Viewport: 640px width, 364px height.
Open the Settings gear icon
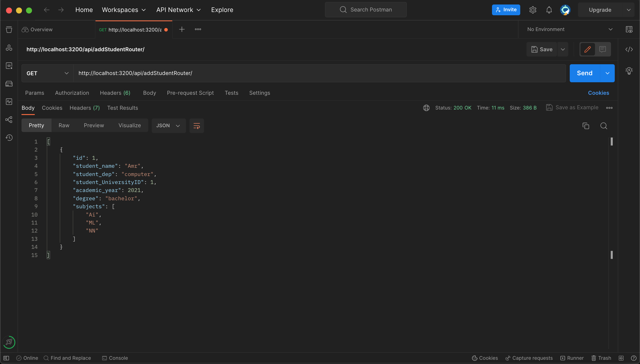pyautogui.click(x=533, y=10)
